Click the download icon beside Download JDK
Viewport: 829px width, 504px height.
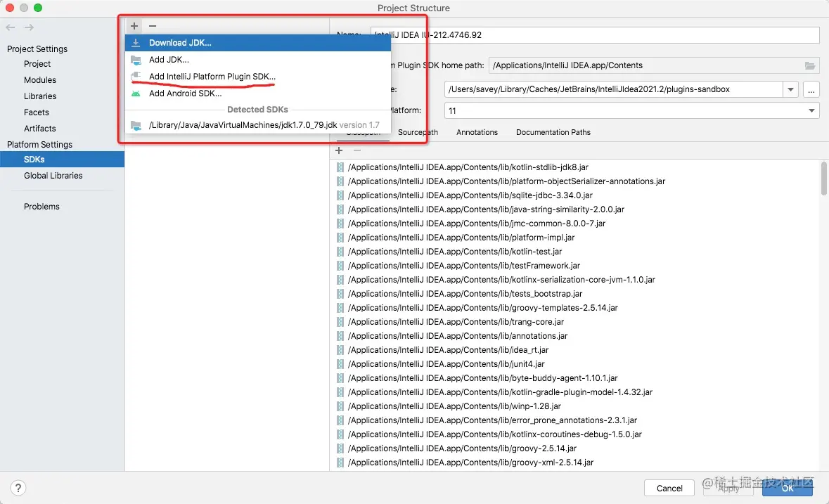[x=136, y=43]
